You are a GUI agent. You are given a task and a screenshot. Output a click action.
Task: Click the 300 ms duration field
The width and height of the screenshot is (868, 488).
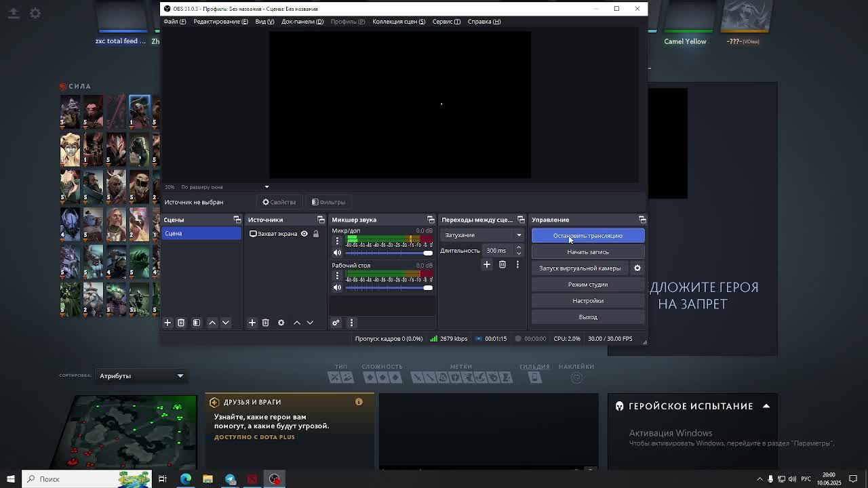498,251
